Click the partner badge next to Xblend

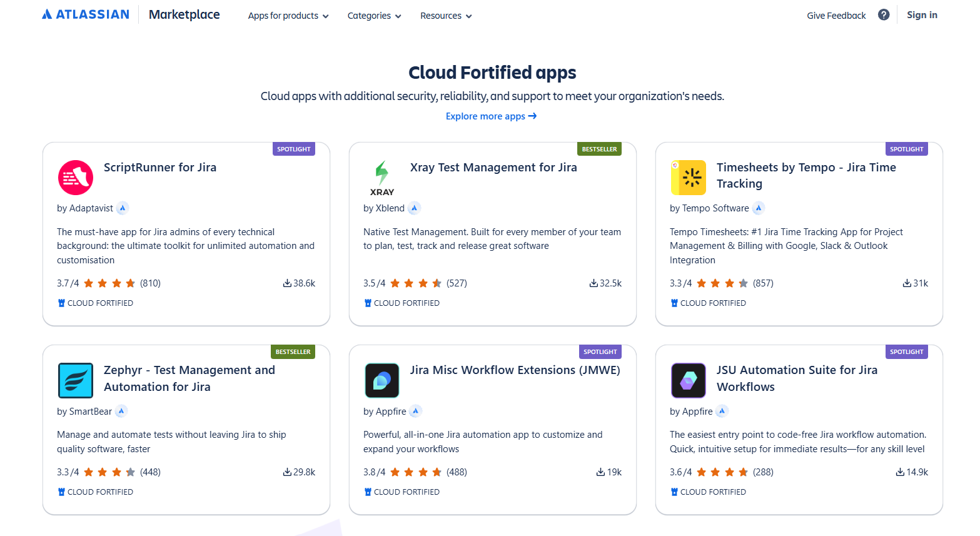[x=415, y=208]
